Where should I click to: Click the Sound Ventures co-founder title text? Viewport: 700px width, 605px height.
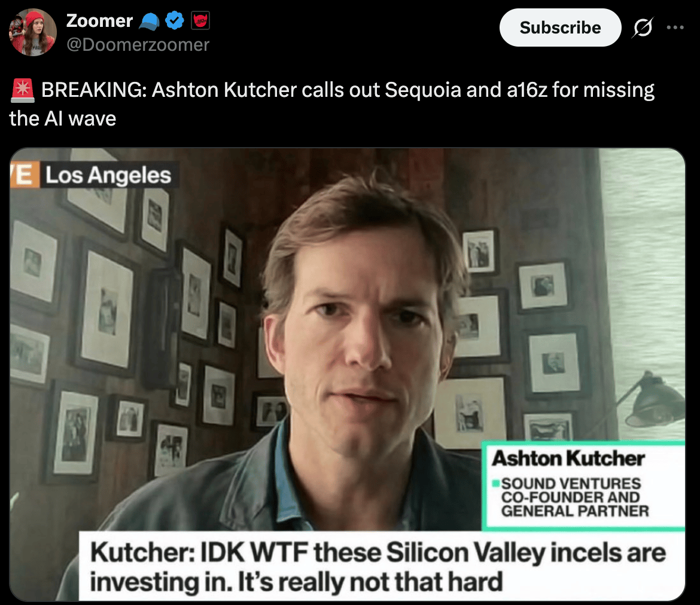point(574,497)
